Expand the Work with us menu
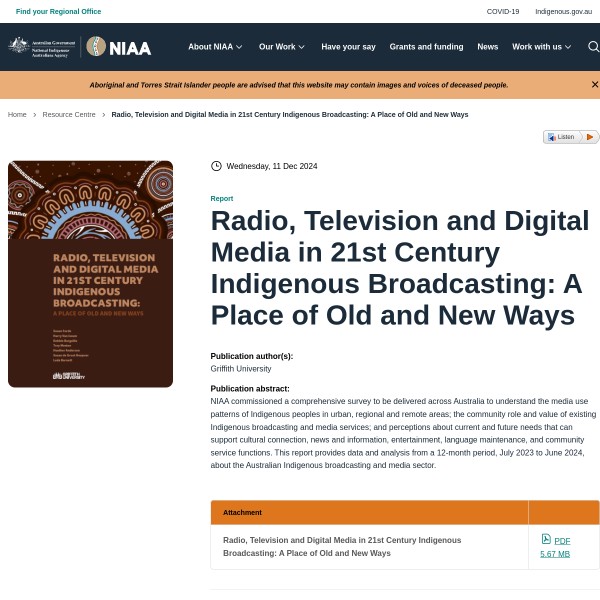The width and height of the screenshot is (600, 600). (541, 47)
